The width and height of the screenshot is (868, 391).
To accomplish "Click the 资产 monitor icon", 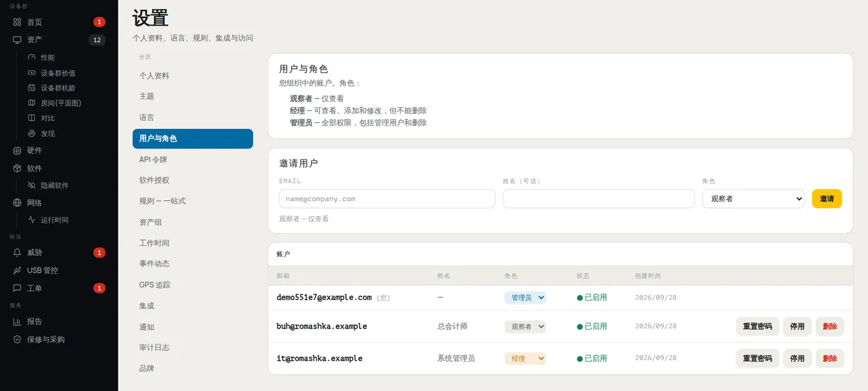I will pyautogui.click(x=17, y=40).
